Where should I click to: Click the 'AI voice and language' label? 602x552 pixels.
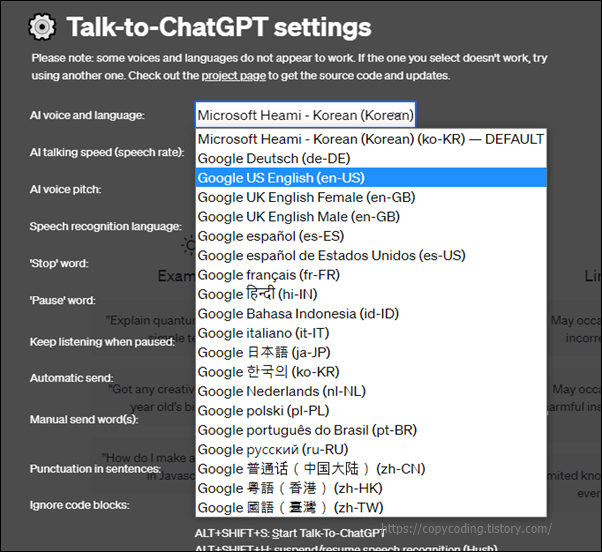[x=87, y=115]
